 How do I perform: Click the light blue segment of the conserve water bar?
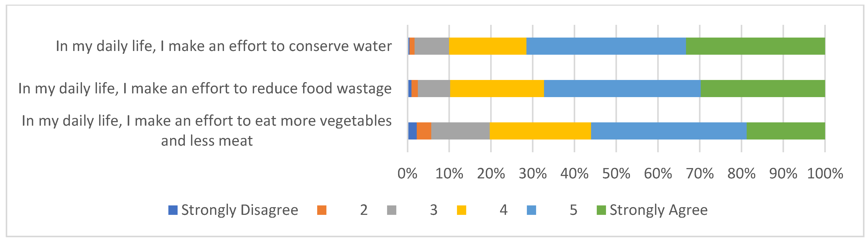point(606,46)
